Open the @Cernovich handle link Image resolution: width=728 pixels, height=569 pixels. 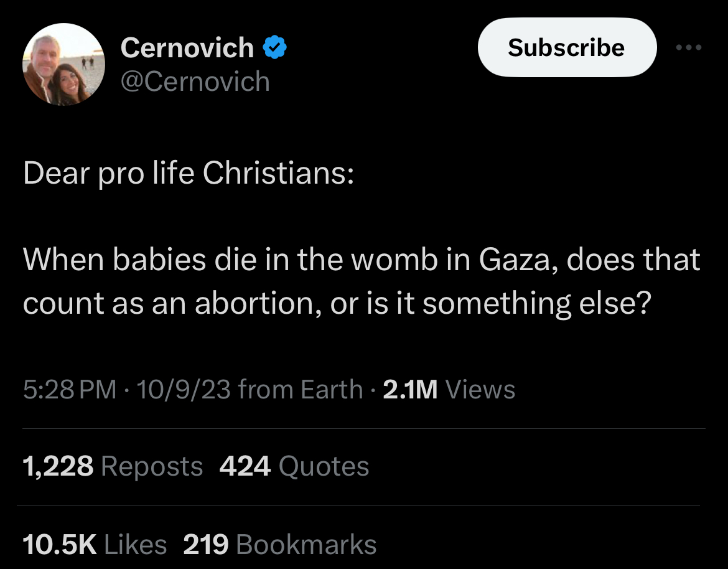click(x=195, y=82)
